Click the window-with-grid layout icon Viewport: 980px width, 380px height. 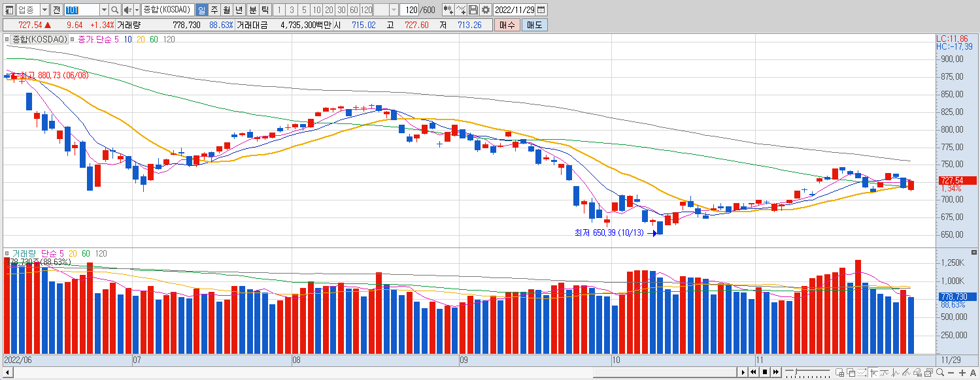839,372
